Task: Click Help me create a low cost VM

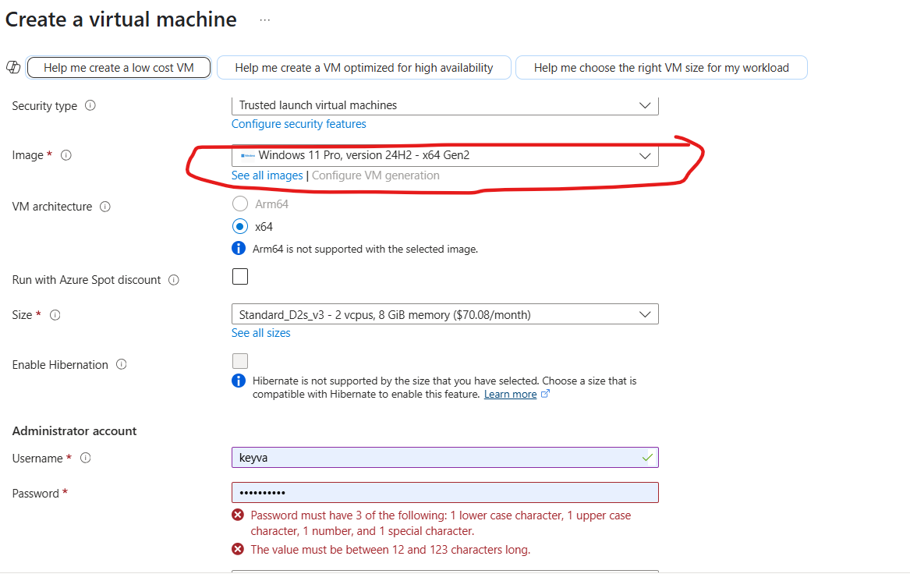Action: click(x=119, y=68)
